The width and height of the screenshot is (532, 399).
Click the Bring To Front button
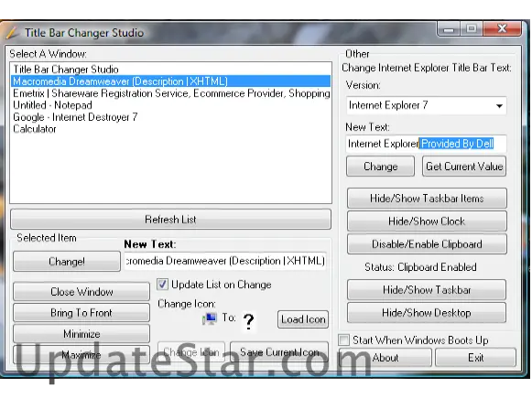click(81, 312)
